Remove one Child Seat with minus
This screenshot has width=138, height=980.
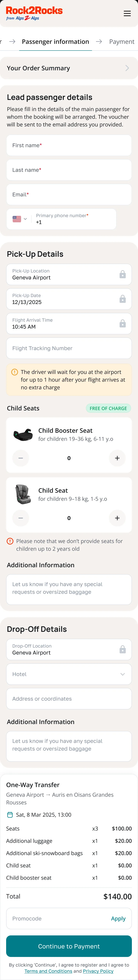tap(21, 518)
